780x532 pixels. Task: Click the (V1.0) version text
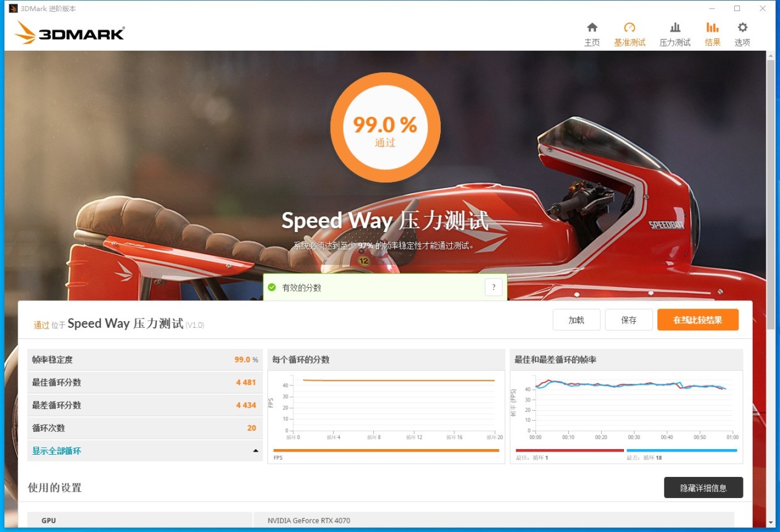pos(194,325)
